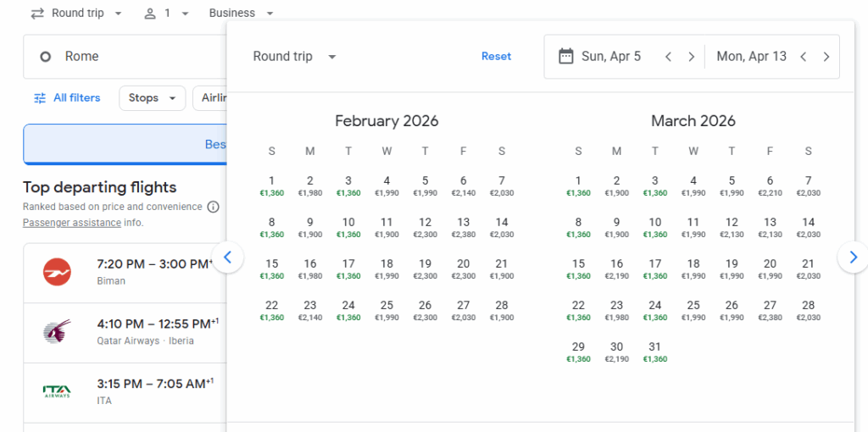Click the Qatar Airways logo

coord(57,332)
